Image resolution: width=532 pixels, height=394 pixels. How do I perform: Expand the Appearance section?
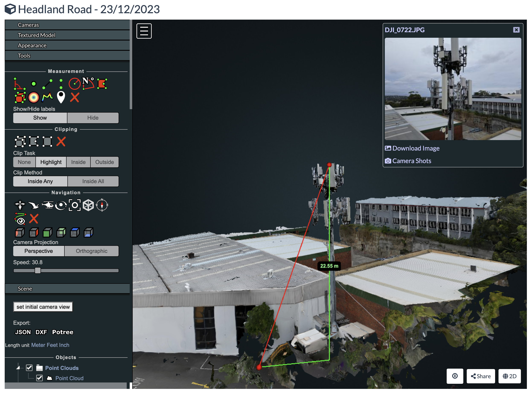point(67,46)
